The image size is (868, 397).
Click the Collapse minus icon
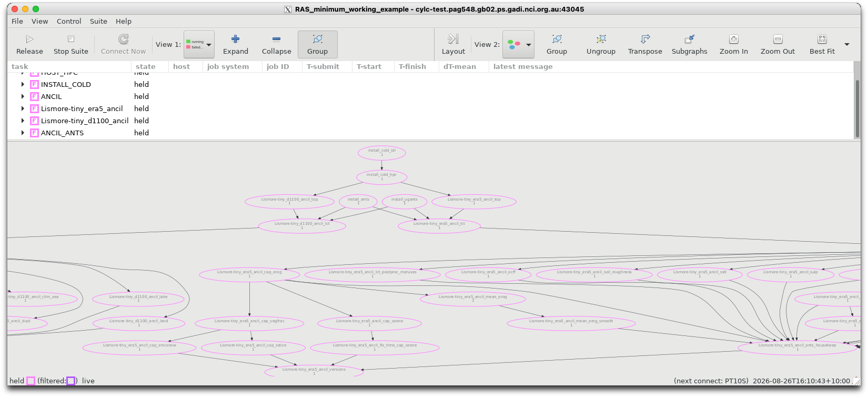tap(276, 39)
